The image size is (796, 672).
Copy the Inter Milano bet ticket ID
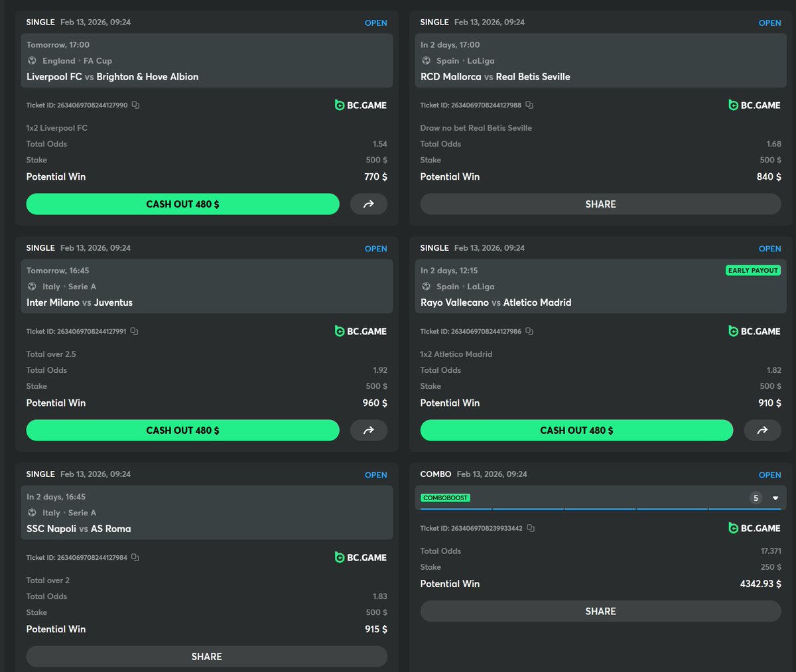(135, 331)
